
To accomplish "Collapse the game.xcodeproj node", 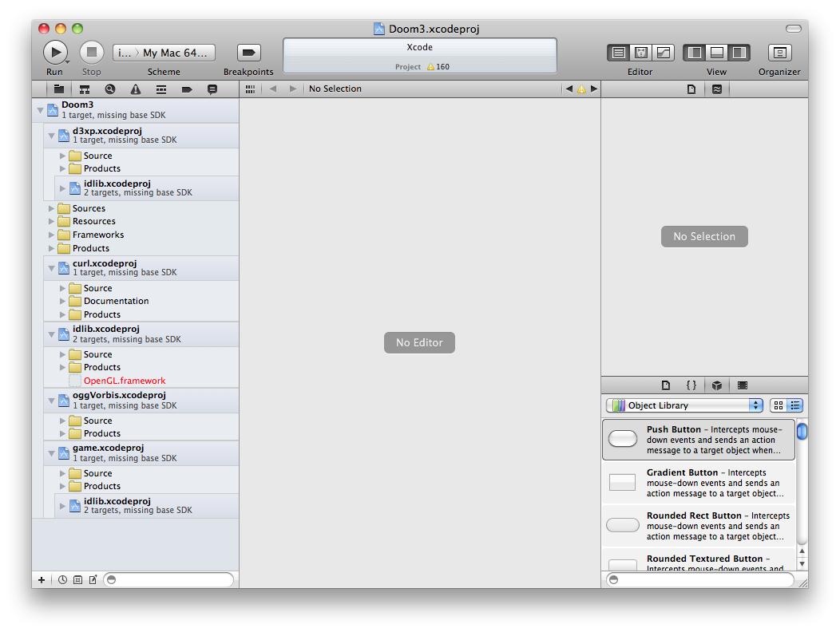I will [51, 453].
